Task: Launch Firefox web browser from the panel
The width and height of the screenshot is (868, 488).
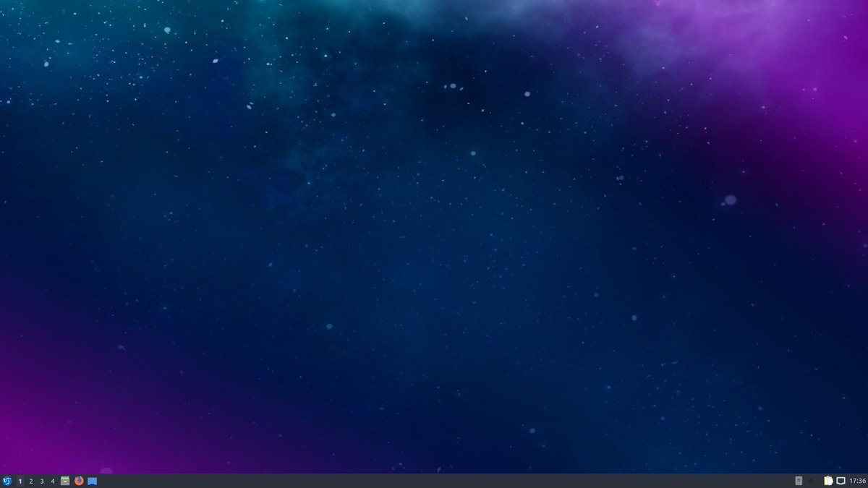Action: (79, 481)
